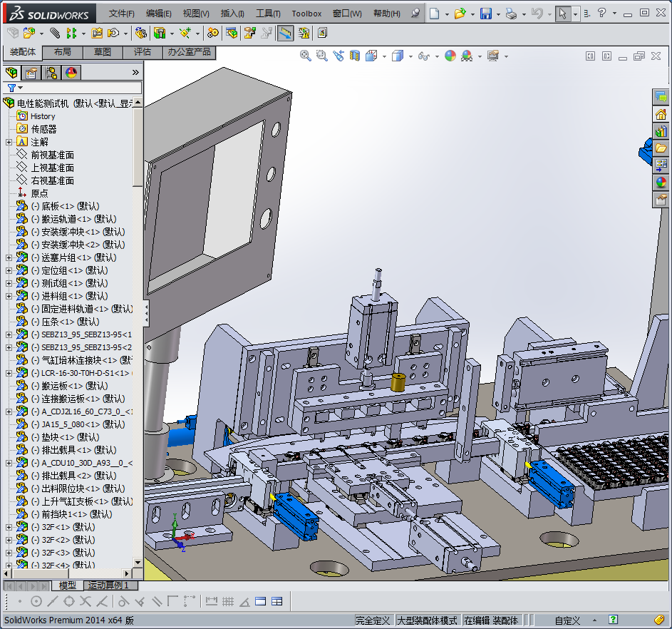
Task: Switch to the PropertyManager panel tab
Action: pyautogui.click(x=31, y=73)
